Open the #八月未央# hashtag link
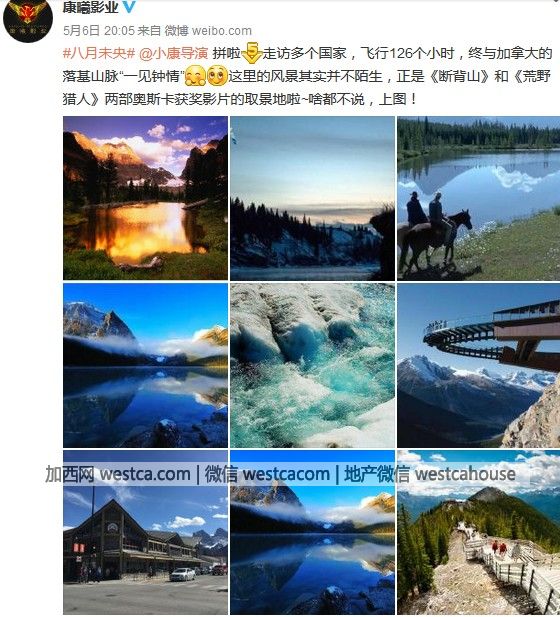The width and height of the screenshot is (560, 617). (x=99, y=53)
